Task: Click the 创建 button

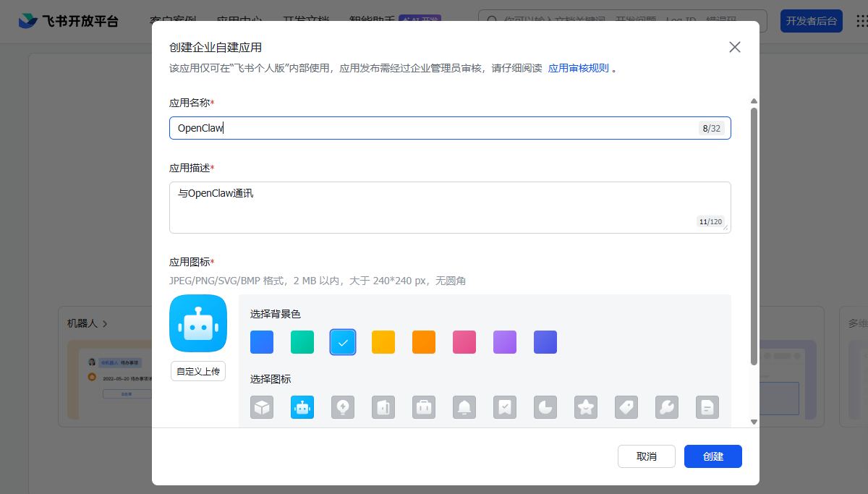Action: 712,456
